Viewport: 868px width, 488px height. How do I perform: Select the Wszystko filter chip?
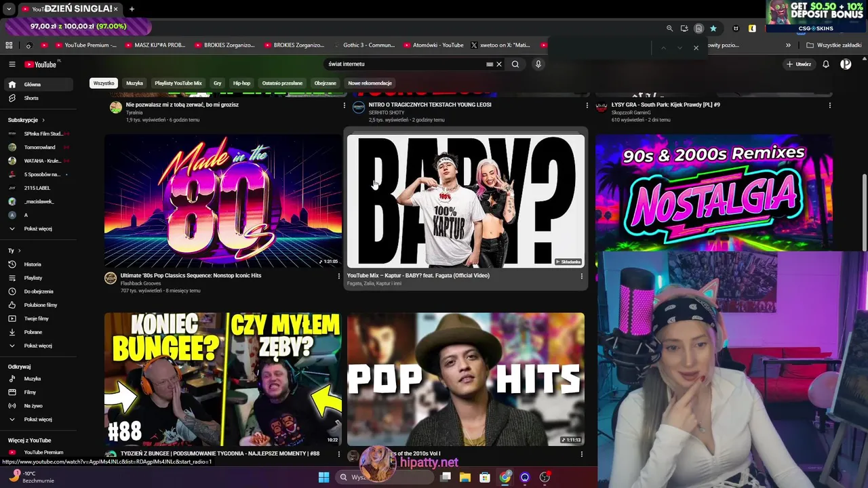[x=104, y=83]
